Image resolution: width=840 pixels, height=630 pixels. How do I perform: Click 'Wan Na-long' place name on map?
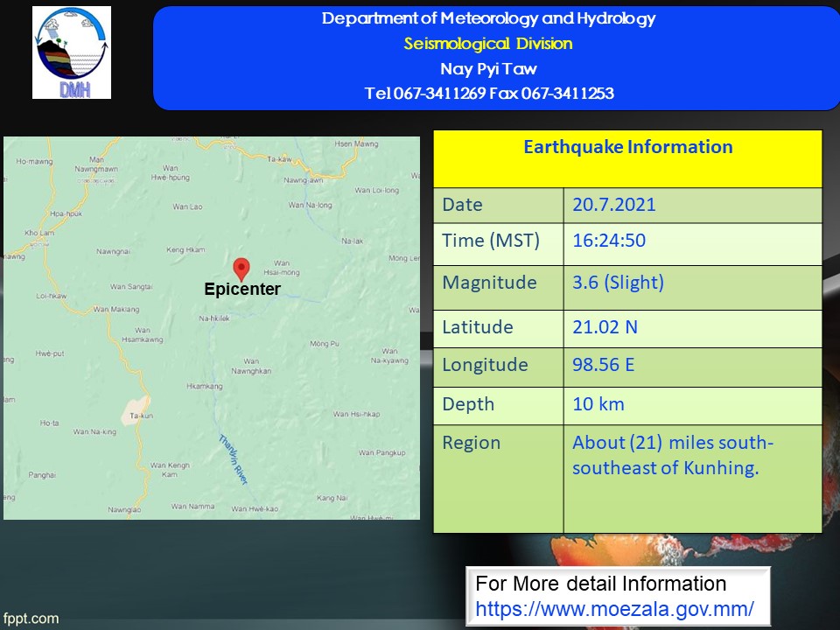point(310,205)
